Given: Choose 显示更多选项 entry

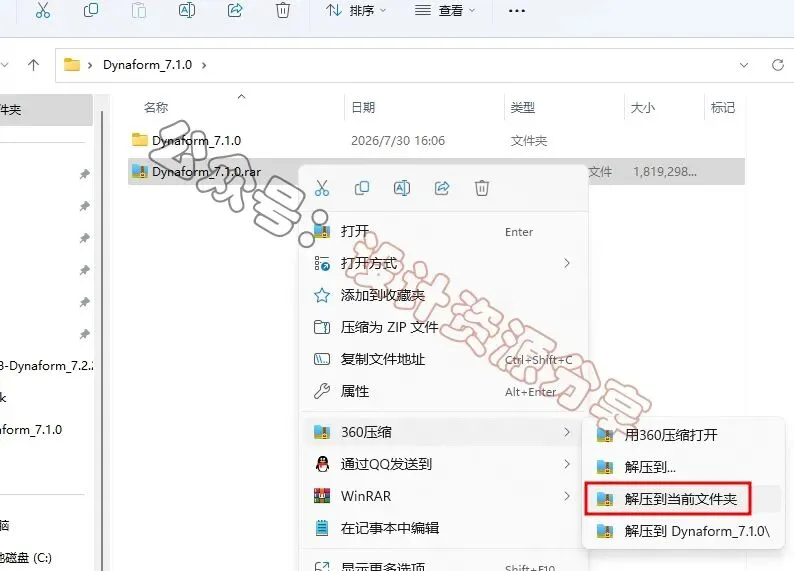Looking at the screenshot, I should (444, 565).
